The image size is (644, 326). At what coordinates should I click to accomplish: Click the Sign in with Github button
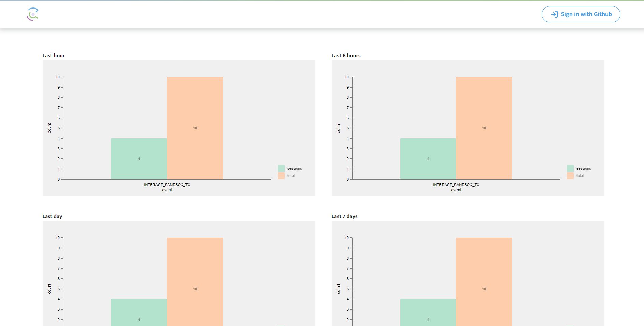click(x=581, y=14)
